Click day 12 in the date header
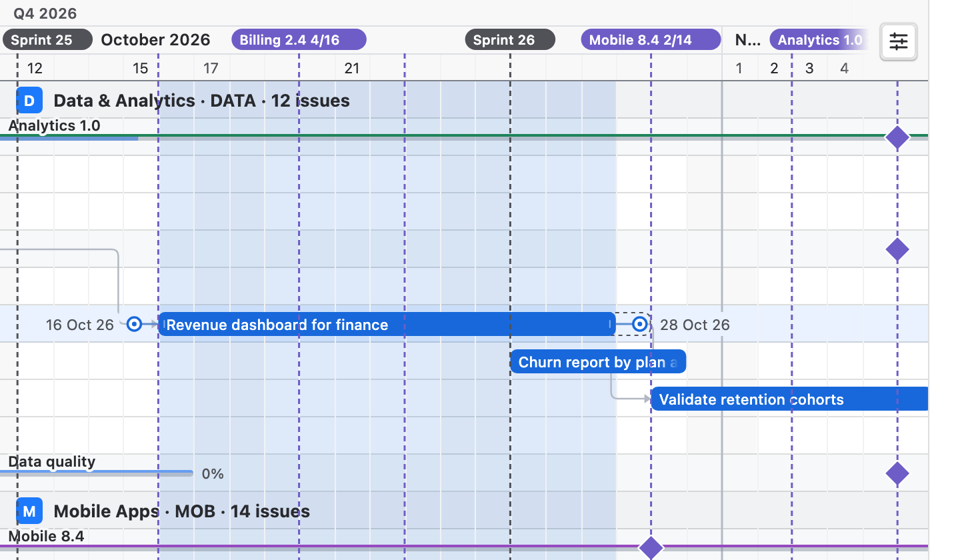960x560 pixels. [x=35, y=68]
